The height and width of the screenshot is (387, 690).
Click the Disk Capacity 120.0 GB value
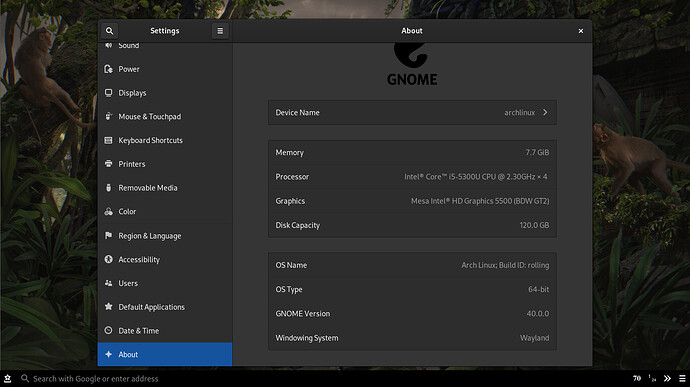tap(534, 225)
